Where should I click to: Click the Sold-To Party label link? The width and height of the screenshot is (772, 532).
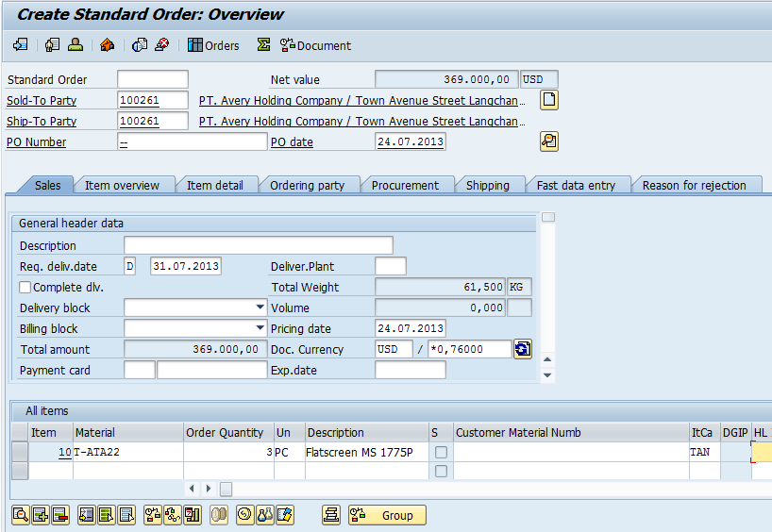click(42, 101)
